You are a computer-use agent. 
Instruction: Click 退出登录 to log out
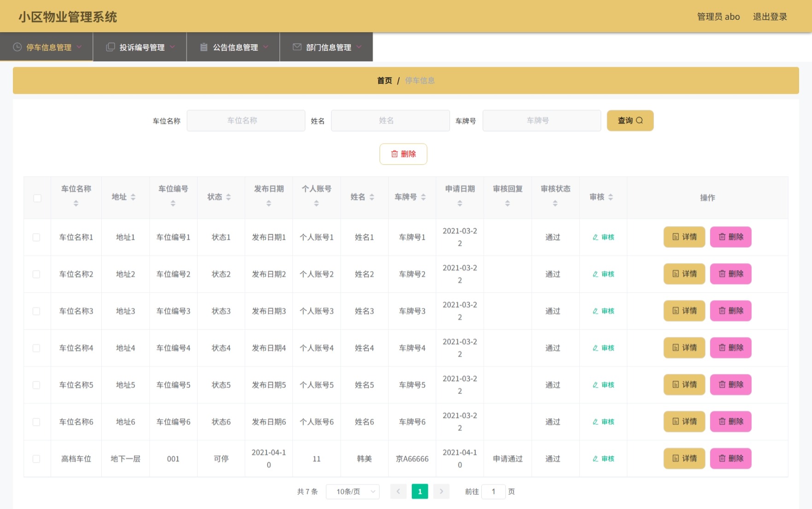tap(770, 17)
